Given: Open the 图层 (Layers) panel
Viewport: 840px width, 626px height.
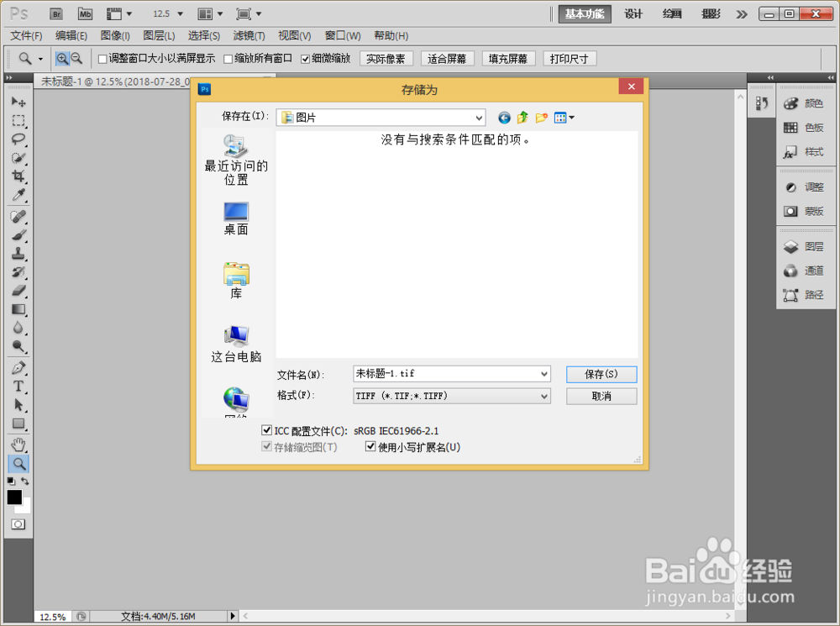Looking at the screenshot, I should point(803,247).
